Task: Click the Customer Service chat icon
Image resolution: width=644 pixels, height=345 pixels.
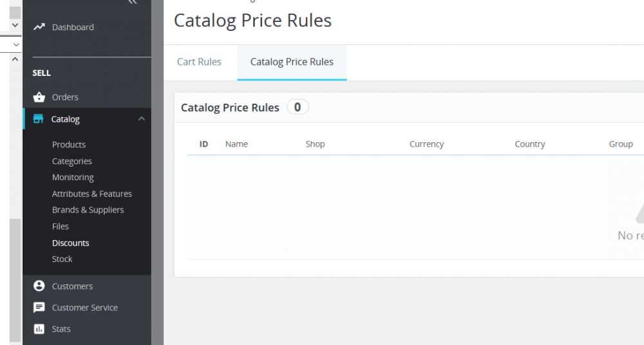Action: coord(39,308)
